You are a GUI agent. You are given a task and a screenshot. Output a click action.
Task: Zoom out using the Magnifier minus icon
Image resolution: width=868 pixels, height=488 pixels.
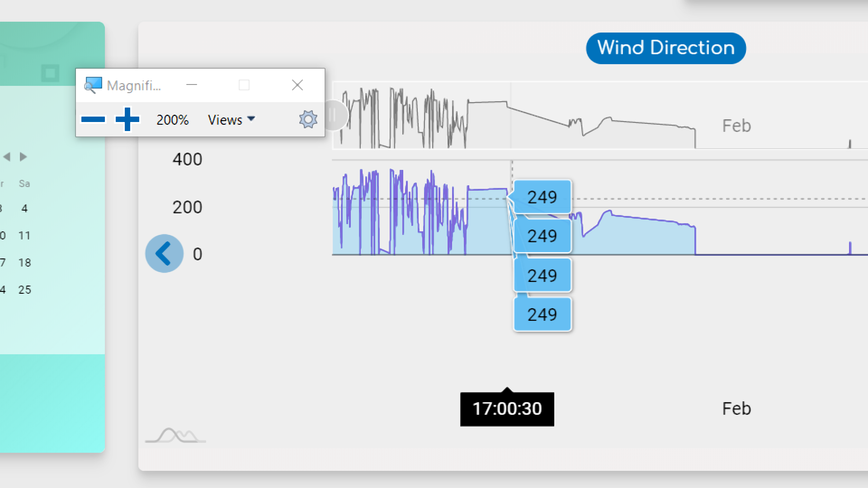[93, 119]
